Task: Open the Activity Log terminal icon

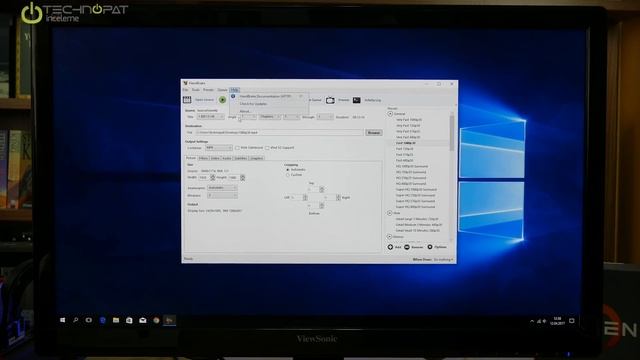Action: pos(356,100)
